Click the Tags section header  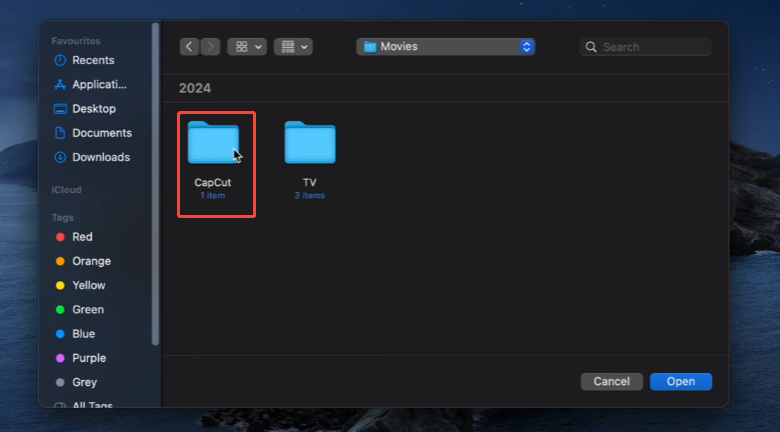(63, 217)
